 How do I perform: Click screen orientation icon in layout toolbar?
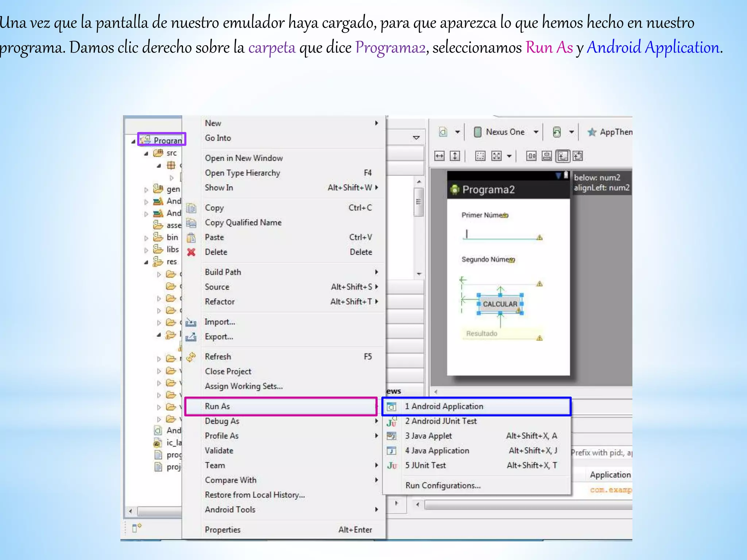click(557, 132)
